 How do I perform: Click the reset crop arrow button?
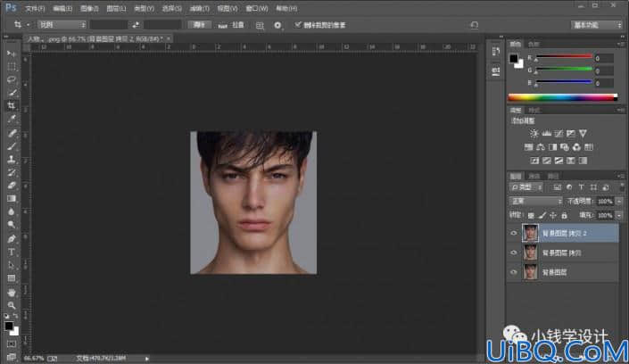[474, 25]
